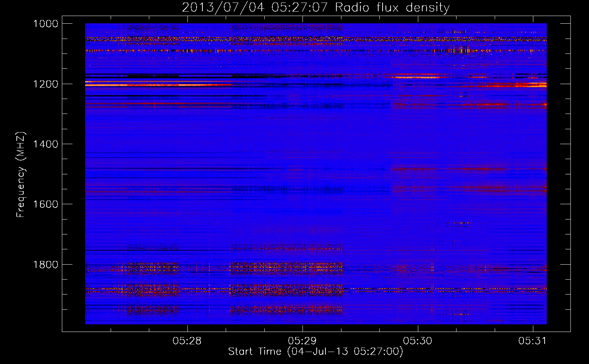This screenshot has height=364, width=589.
Task: Select the '1400' frequency axis label
Action: click(x=46, y=144)
